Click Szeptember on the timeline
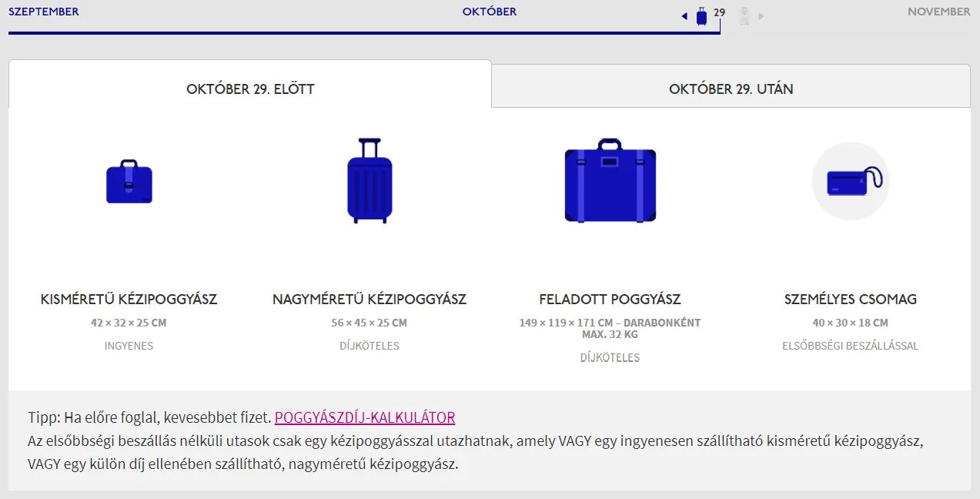Screen dimensions: 980x499 (x=44, y=12)
